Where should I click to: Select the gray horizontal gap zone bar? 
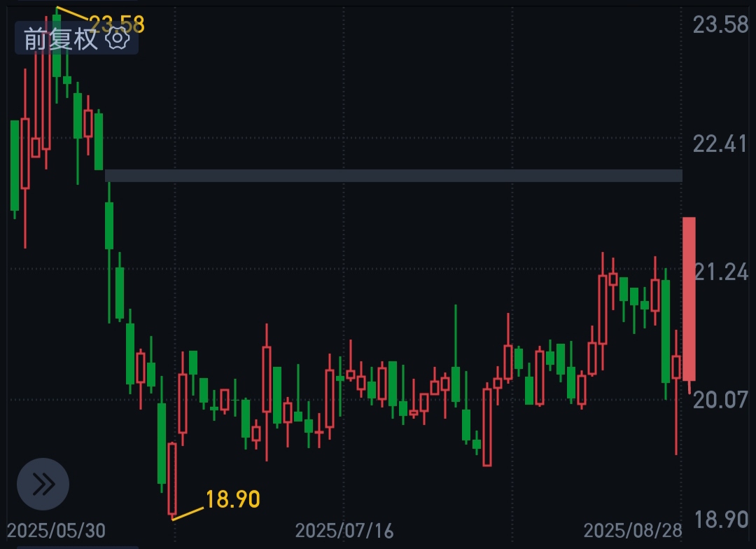[393, 176]
